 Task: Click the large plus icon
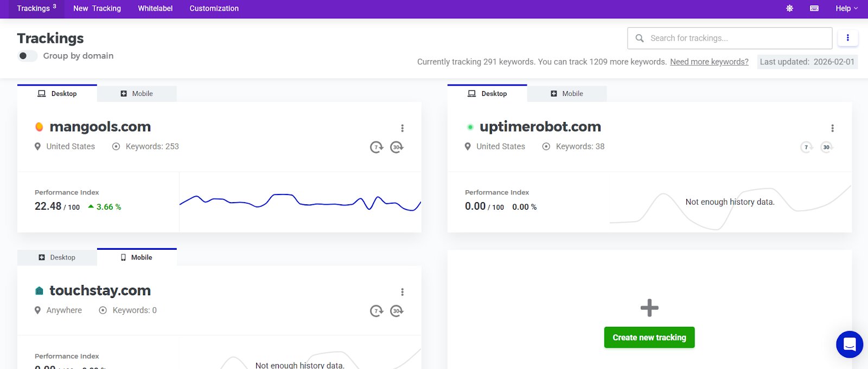click(649, 308)
